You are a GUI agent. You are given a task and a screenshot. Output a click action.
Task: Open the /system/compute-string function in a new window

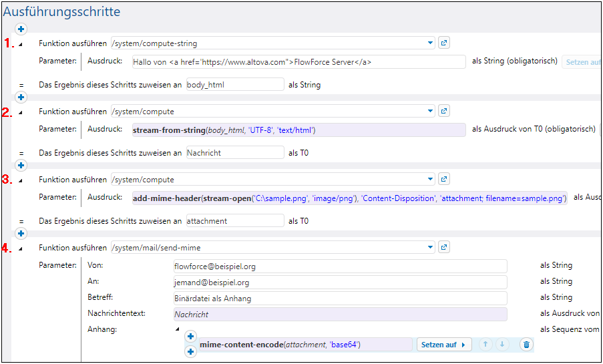click(445, 43)
